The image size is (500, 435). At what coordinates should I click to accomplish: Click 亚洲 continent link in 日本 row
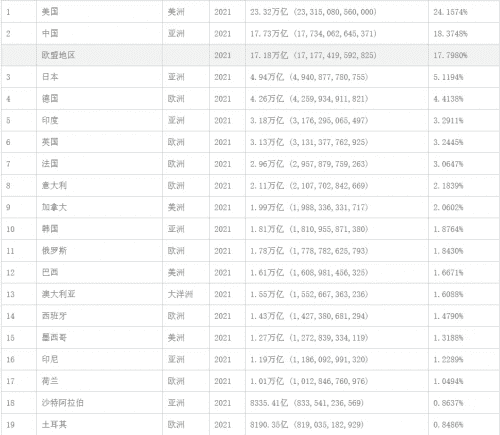[176, 77]
